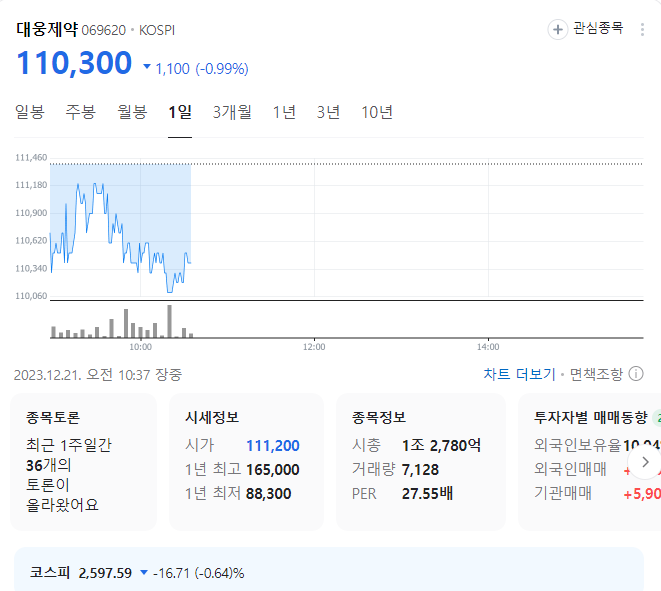Click the tallest gray volume bar
Image resolution: width=661 pixels, height=591 pixels.
(x=169, y=321)
